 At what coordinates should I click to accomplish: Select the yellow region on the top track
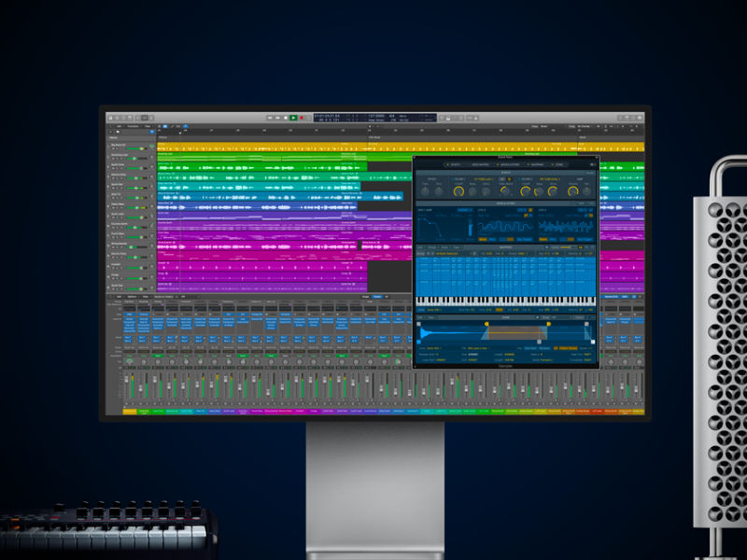pyautogui.click(x=262, y=147)
